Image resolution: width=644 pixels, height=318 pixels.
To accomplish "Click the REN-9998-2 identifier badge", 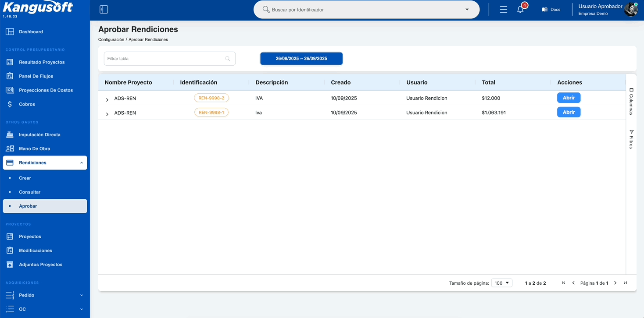I will click(x=211, y=98).
